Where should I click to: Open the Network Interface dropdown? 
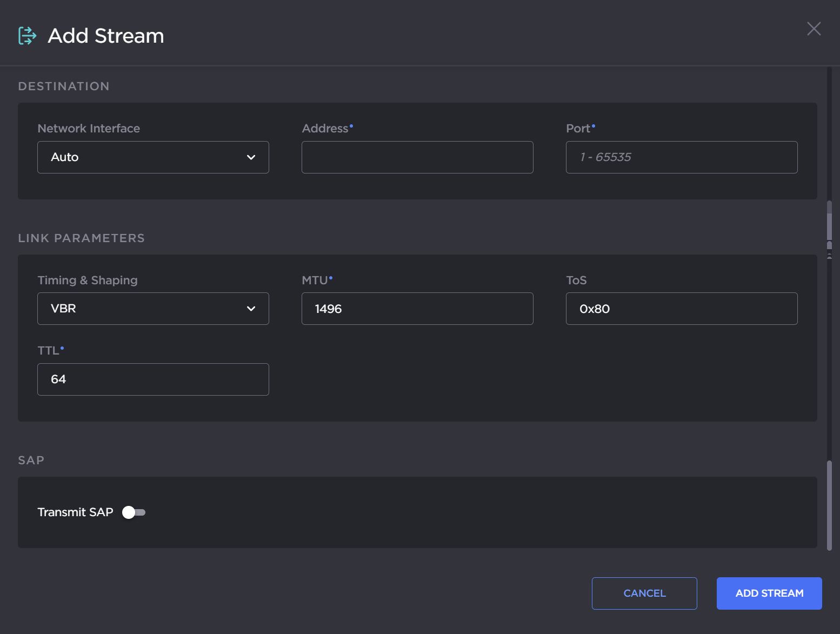(152, 157)
